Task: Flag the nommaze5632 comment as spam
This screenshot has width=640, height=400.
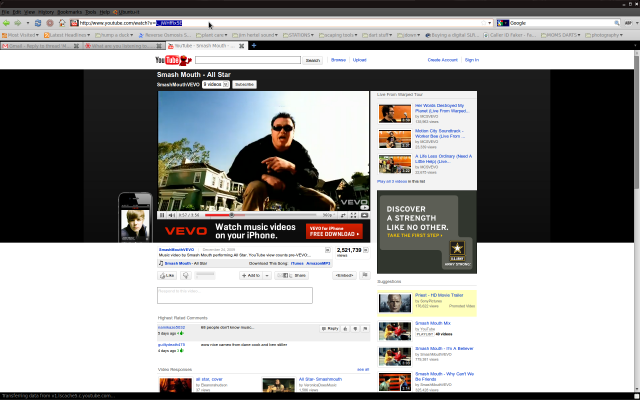Action: (365, 329)
